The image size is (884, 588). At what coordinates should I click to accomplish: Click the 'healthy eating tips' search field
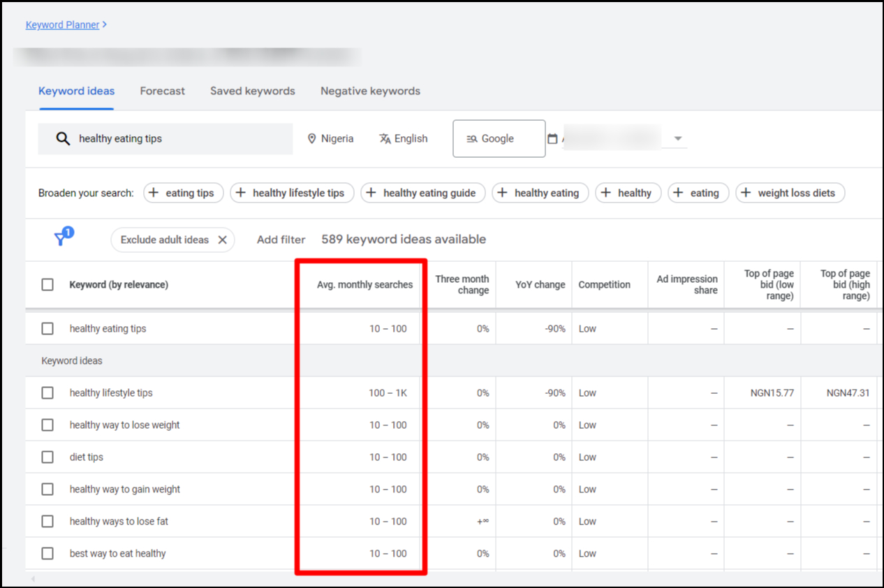point(165,139)
